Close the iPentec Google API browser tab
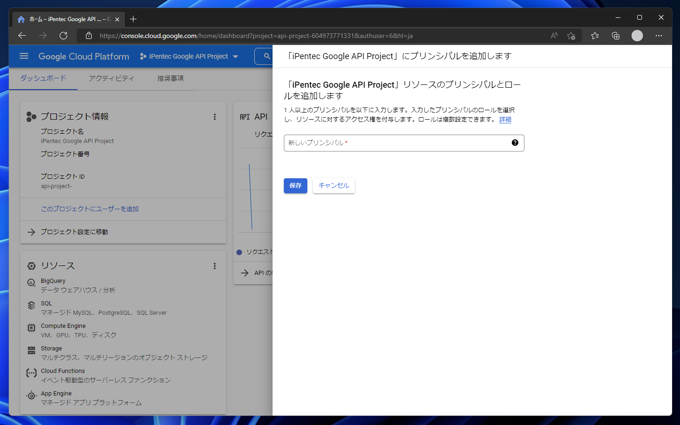 (x=117, y=20)
